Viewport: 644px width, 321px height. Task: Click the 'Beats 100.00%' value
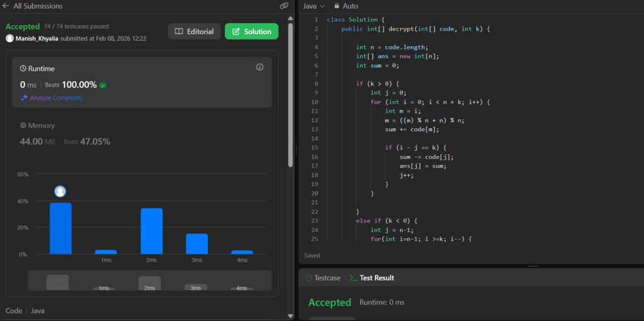(71, 85)
